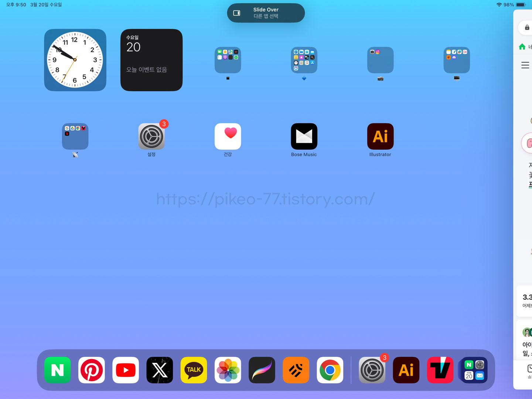Launch Procreate from the dock
The width and height of the screenshot is (532, 399).
click(x=262, y=370)
